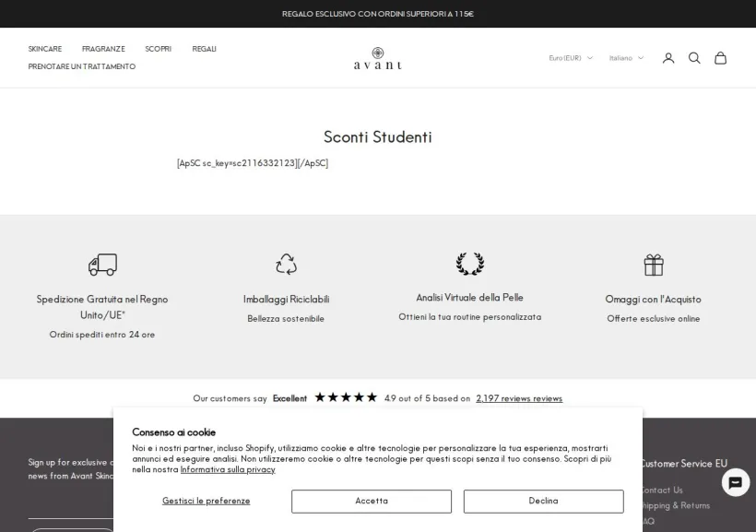Open the FRAGRANZE menu

[x=103, y=49]
